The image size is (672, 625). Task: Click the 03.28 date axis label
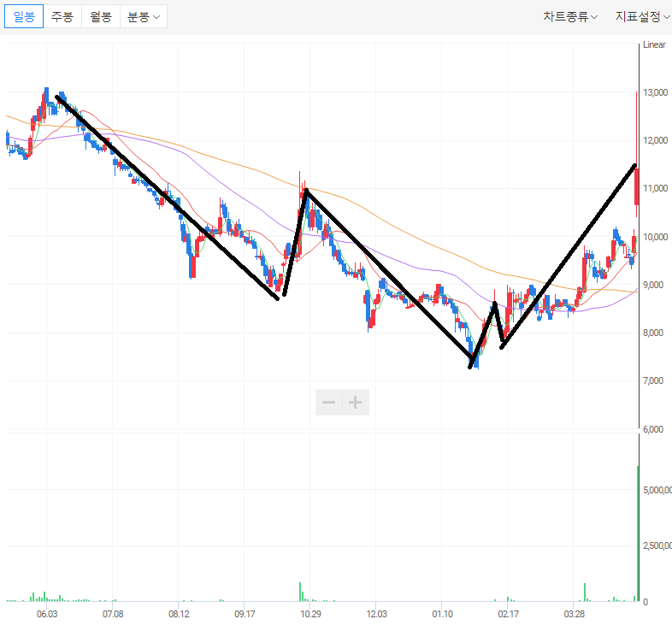coord(574,614)
